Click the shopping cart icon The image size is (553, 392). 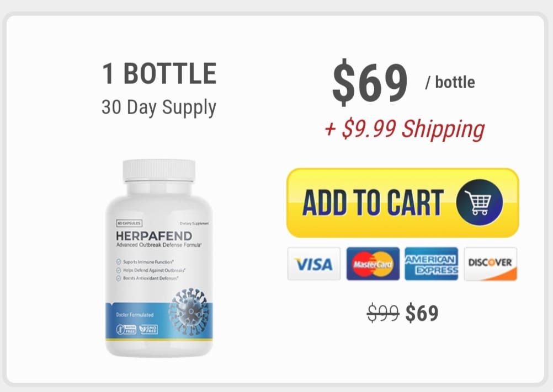tap(479, 202)
